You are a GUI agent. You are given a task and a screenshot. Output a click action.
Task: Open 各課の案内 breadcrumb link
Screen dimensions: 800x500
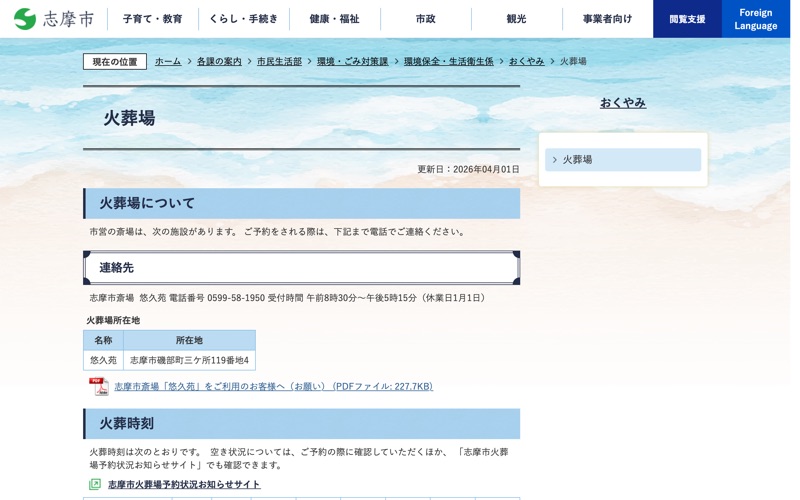coord(219,61)
